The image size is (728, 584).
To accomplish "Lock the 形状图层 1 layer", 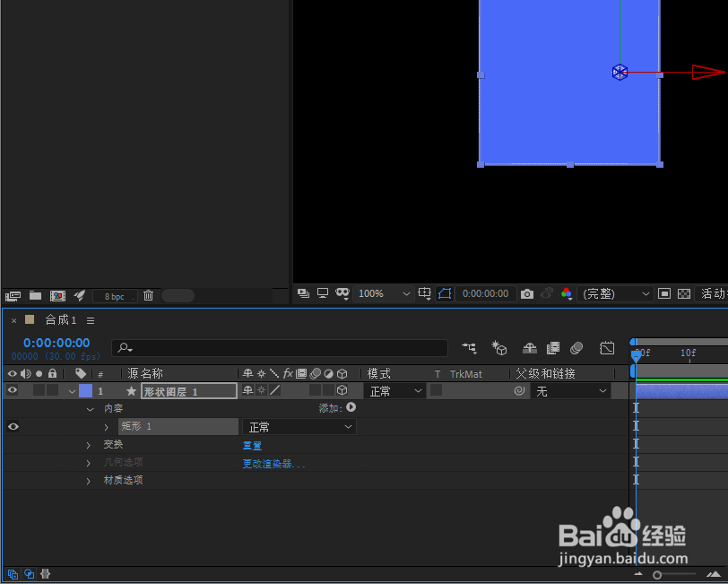I will 52,390.
